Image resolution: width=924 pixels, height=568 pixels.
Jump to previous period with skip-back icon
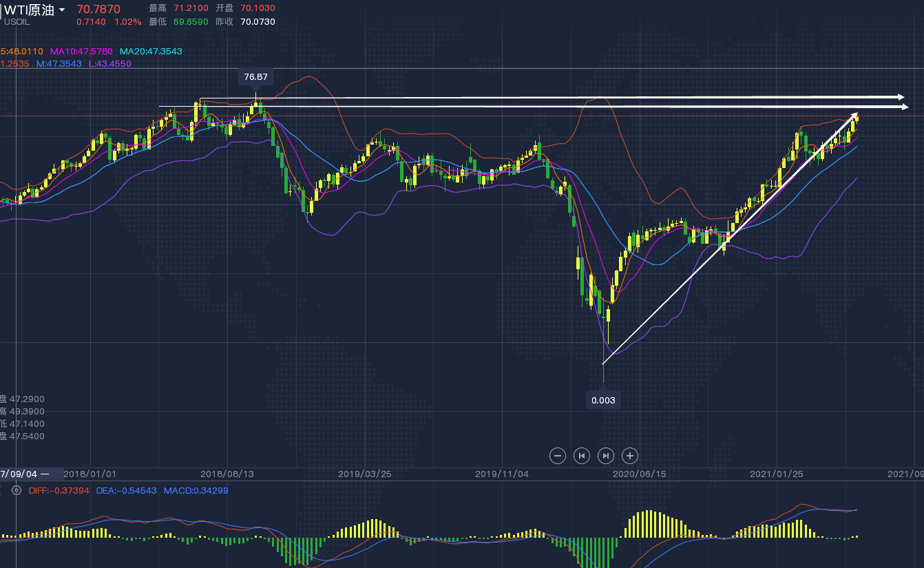point(582,455)
